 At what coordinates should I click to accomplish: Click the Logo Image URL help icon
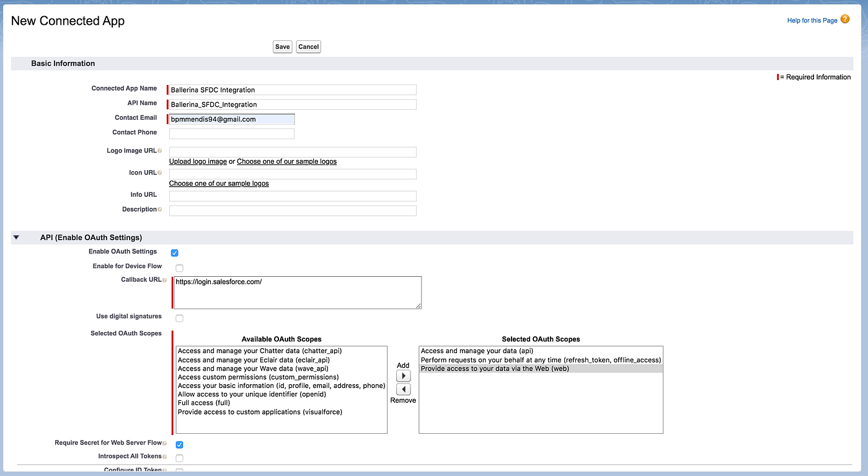(159, 150)
